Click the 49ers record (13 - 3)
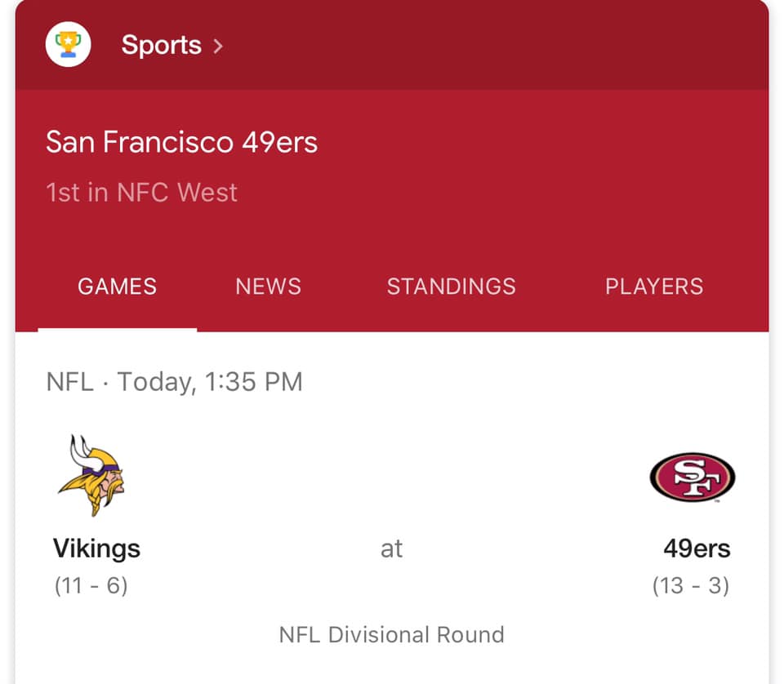Image resolution: width=784 pixels, height=684 pixels. tap(690, 586)
